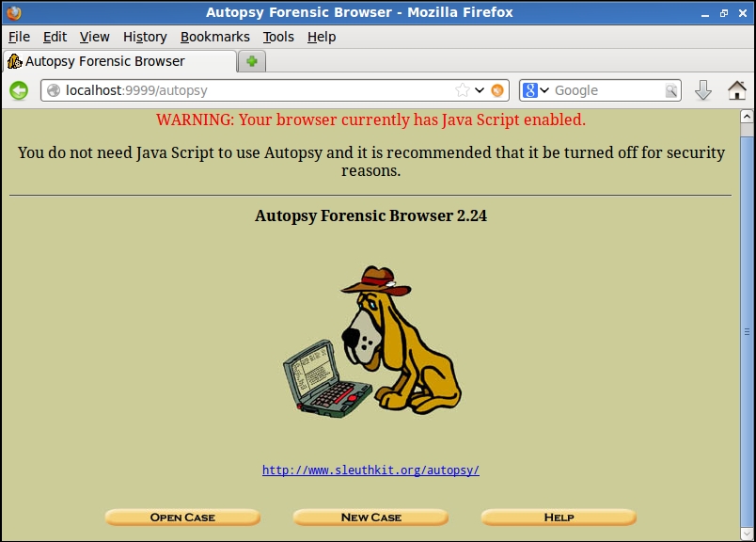Screen dimensions: 756x542
Task: Click the New Case button
Action: coord(370,518)
